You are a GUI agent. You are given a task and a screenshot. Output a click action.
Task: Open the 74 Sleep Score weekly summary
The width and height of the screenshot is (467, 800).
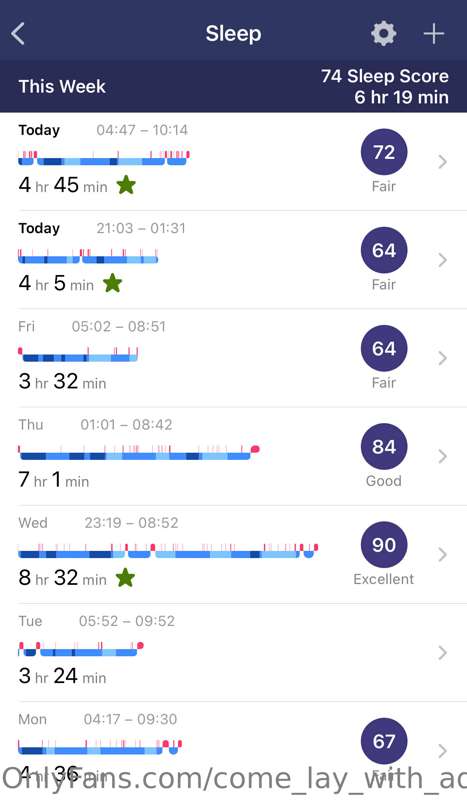pos(385,86)
